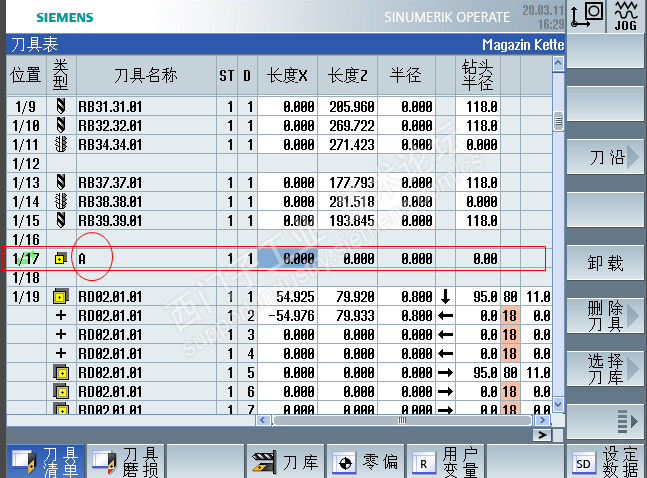
Task: Click the 刀具名称 column header
Action: point(146,76)
